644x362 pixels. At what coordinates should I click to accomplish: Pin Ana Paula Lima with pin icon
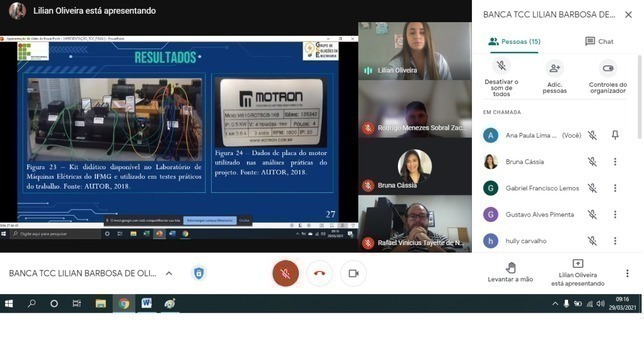point(615,135)
